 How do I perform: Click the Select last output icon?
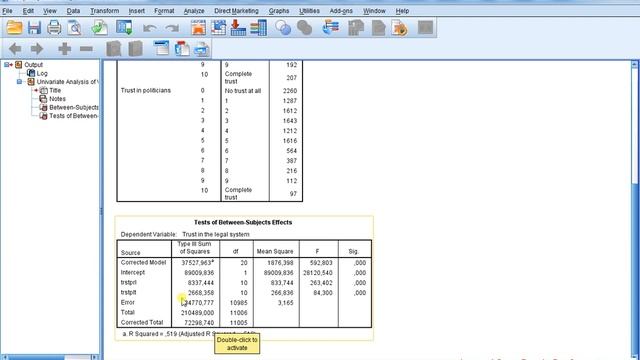(331, 28)
